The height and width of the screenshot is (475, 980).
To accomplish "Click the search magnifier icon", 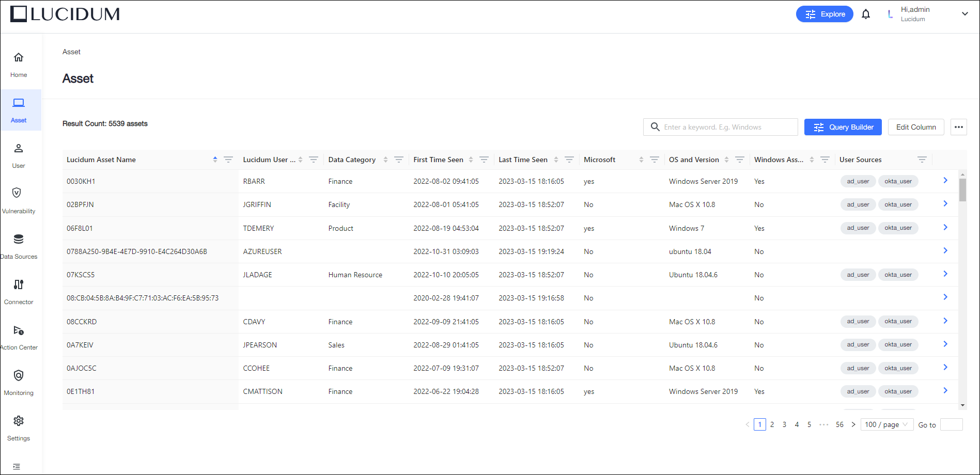I will [x=655, y=127].
